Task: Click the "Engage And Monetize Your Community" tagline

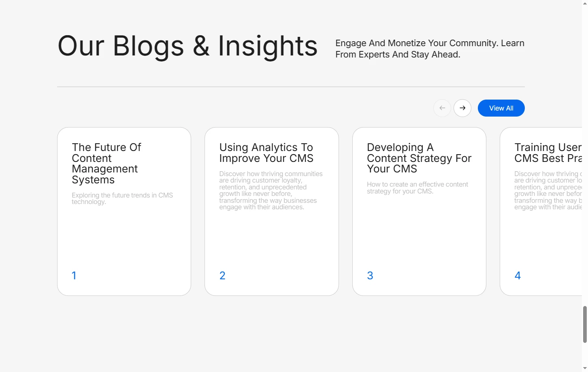Action: (x=429, y=49)
